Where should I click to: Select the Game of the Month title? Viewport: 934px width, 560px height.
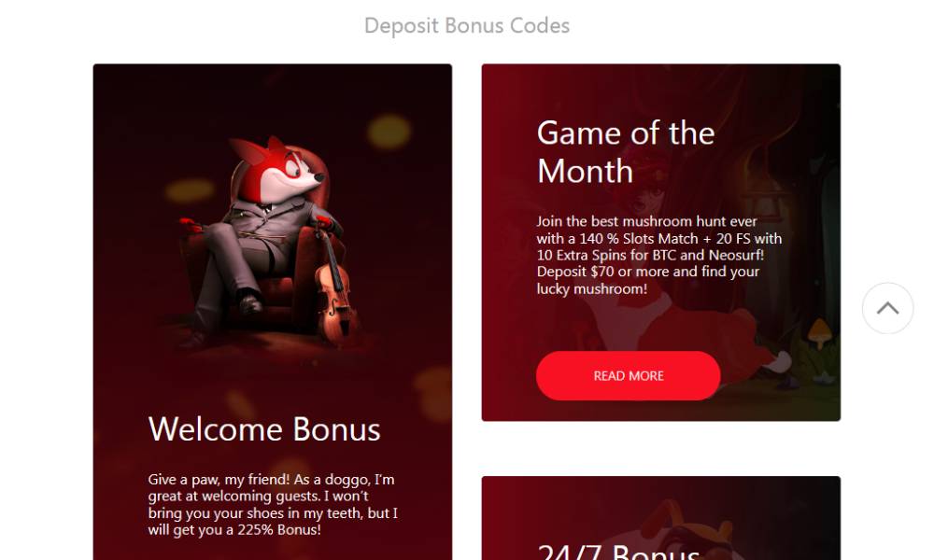[x=626, y=152]
